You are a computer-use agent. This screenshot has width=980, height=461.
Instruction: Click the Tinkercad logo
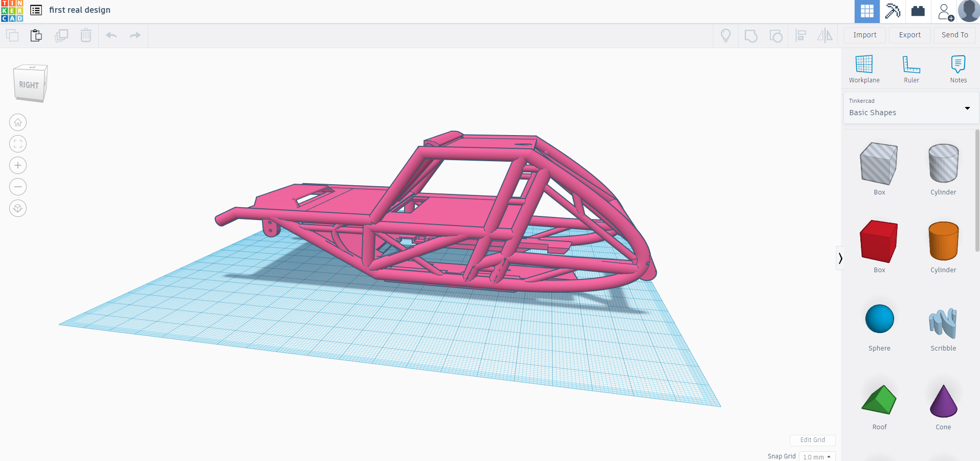tap(12, 11)
